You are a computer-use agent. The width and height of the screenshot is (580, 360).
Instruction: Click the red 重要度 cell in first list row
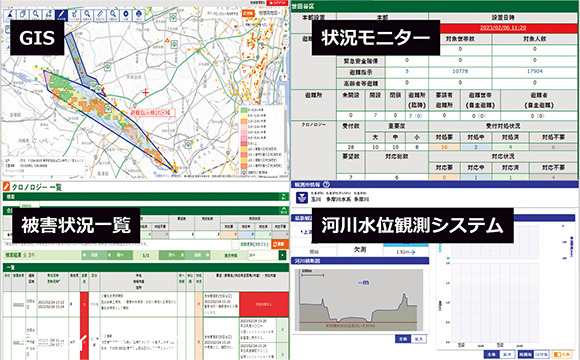click(x=84, y=304)
